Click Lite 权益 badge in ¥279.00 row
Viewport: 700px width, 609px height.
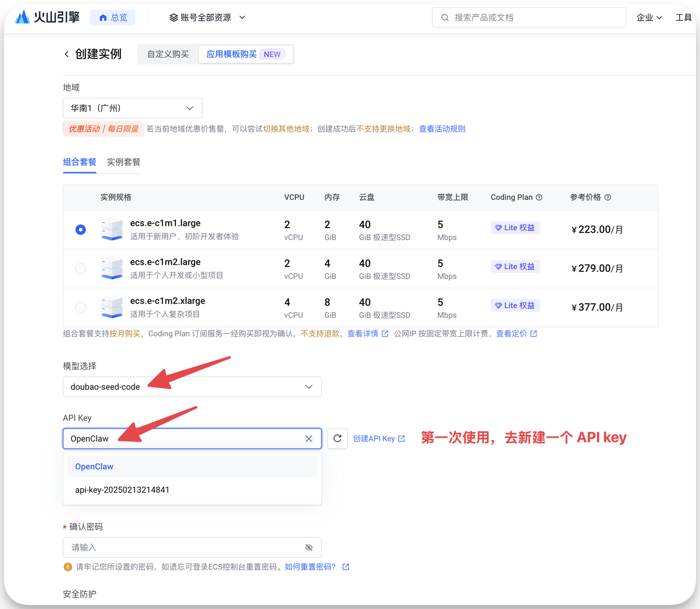pyautogui.click(x=515, y=266)
